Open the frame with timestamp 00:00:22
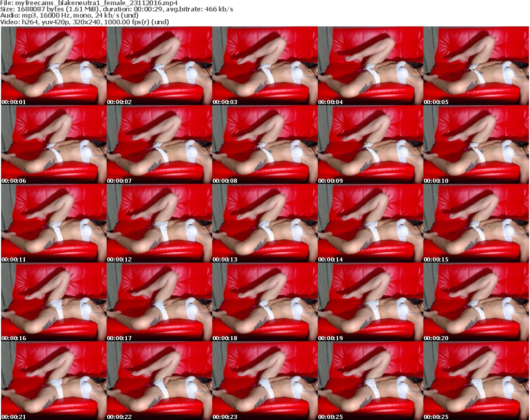The width and height of the screenshot is (530, 420). 159,381
